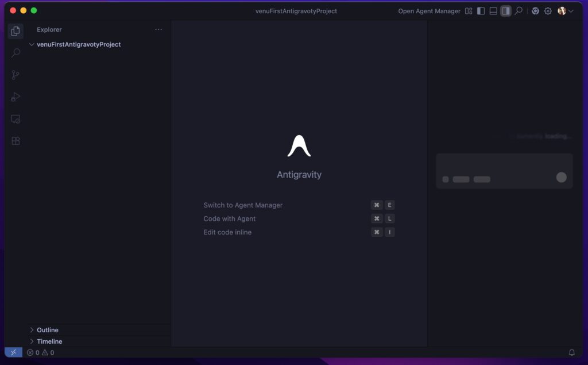Click the magnifier search icon in title bar

coord(519,11)
